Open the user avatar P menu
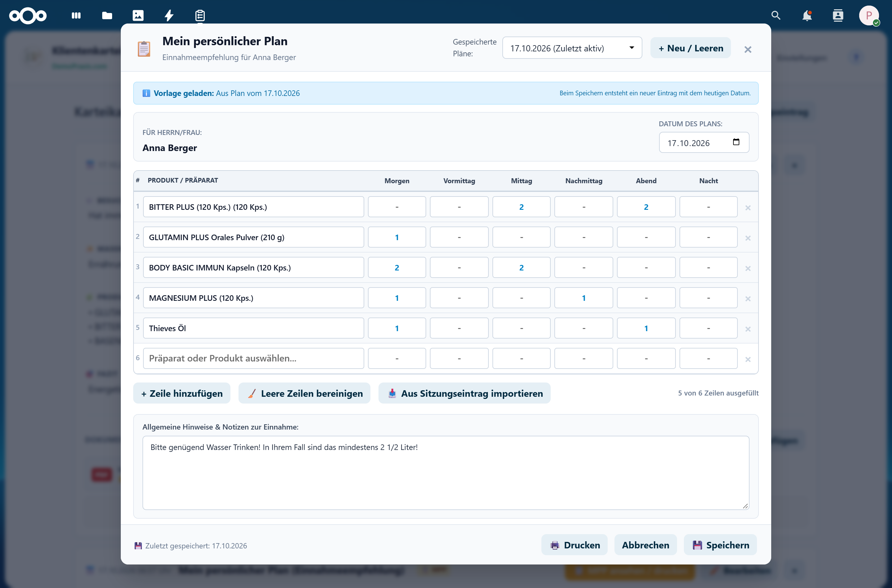 tap(869, 15)
